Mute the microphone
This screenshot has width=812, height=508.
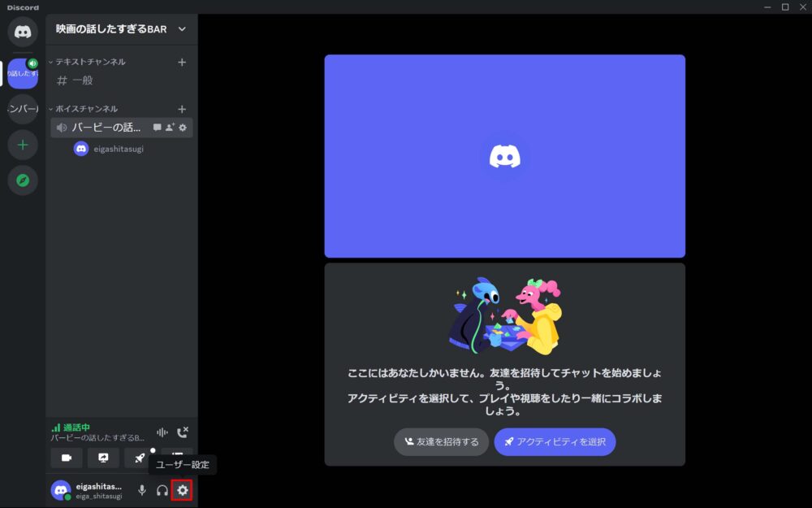click(142, 490)
